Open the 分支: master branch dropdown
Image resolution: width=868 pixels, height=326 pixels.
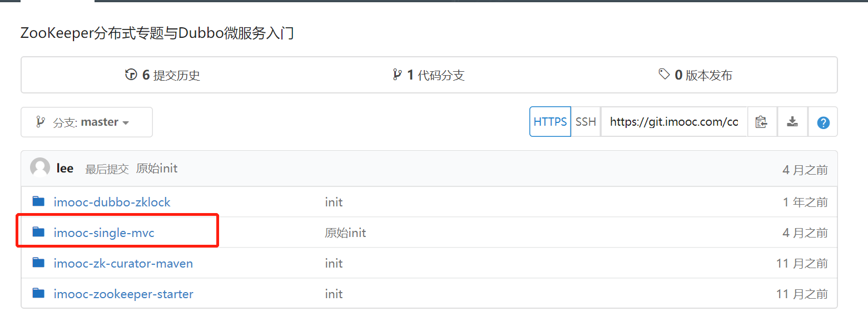[x=87, y=122]
